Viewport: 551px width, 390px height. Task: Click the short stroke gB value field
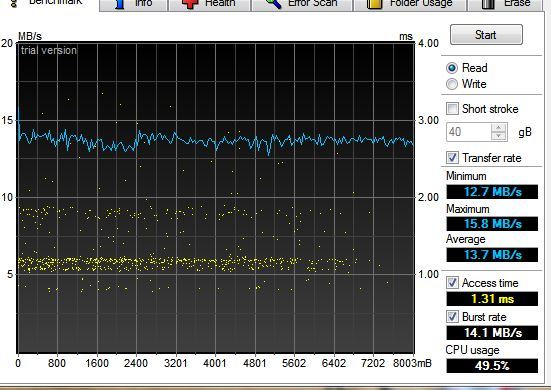pyautogui.click(x=469, y=132)
